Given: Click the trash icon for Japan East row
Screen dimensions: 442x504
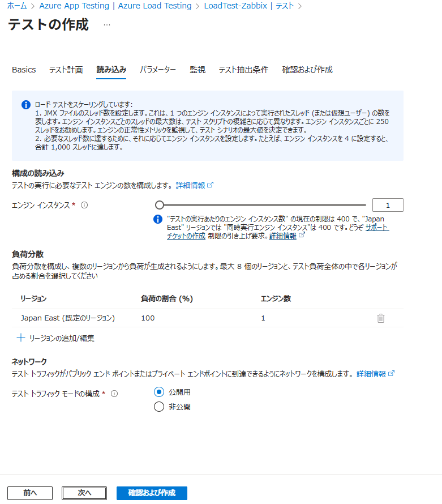Looking at the screenshot, I should click(x=381, y=318).
